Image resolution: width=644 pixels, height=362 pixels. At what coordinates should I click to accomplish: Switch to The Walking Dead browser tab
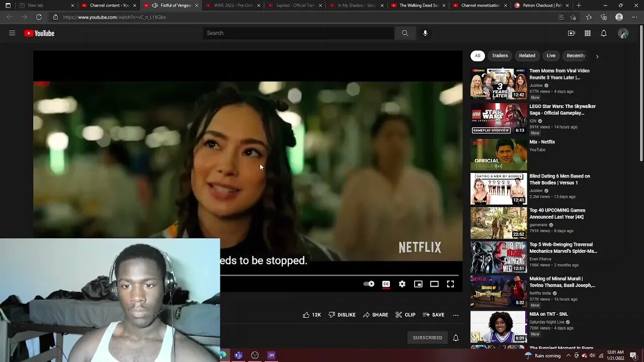[419, 6]
